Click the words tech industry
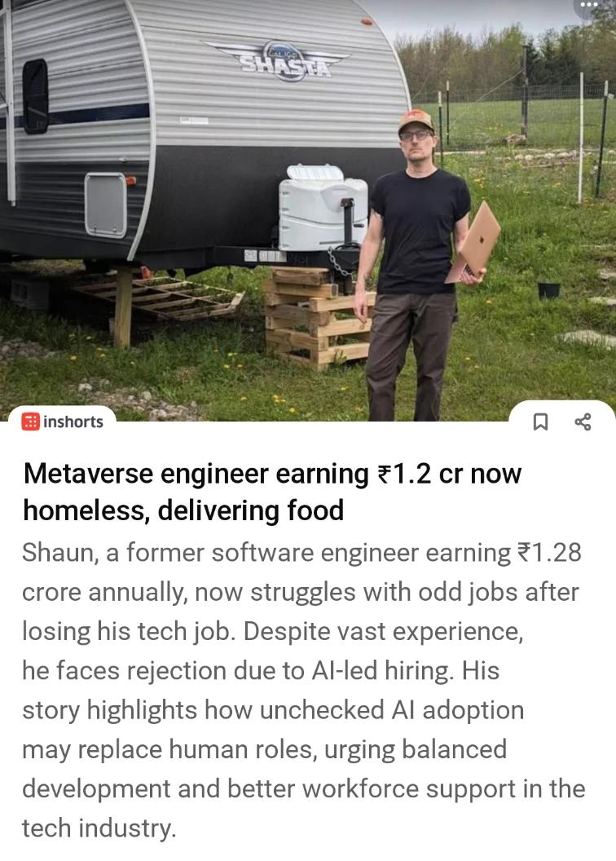 [x=99, y=828]
